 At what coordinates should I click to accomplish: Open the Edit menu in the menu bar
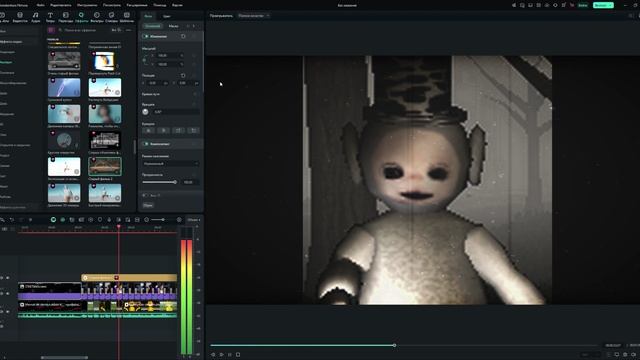(60, 5)
